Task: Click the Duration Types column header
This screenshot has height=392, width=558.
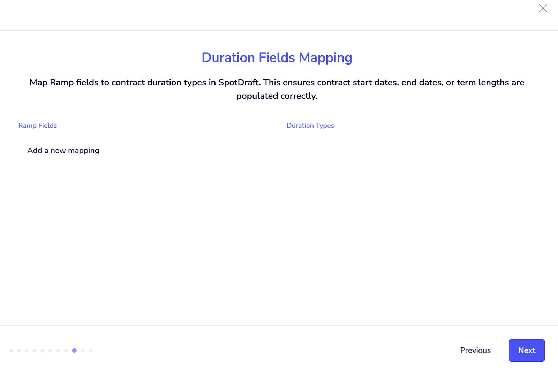Action: tap(310, 126)
